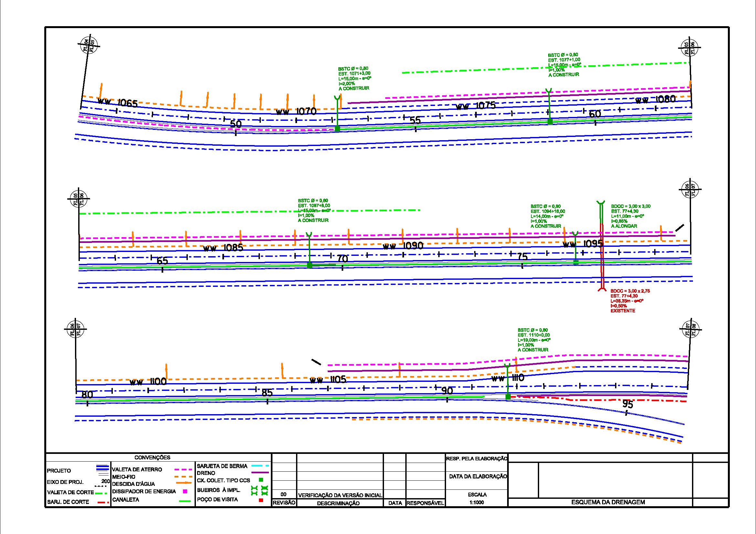The image size is (756, 534).
Task: Click the 'DATA DA ELABORAÇÃO' label
Action: (478, 476)
